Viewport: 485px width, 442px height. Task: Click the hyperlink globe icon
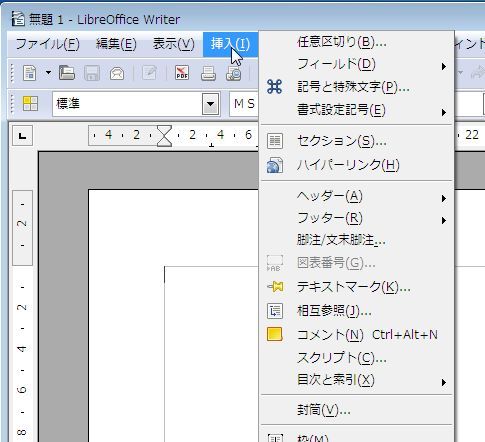pyautogui.click(x=275, y=165)
